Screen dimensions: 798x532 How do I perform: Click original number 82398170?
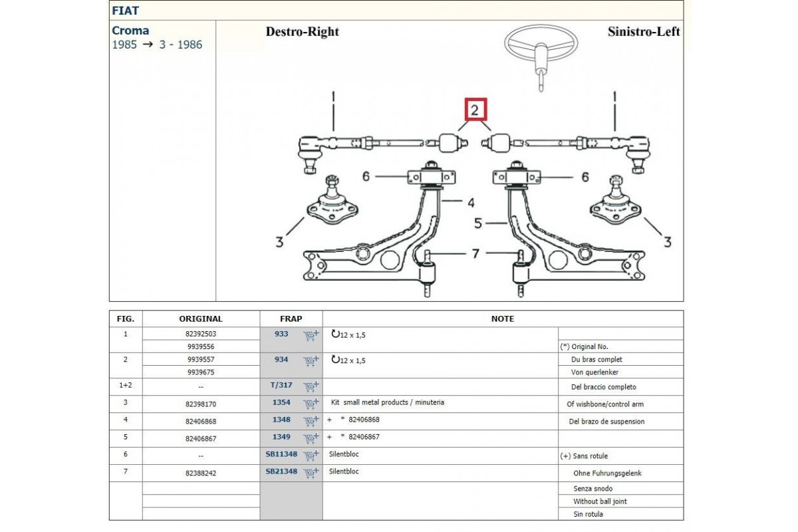(x=201, y=404)
